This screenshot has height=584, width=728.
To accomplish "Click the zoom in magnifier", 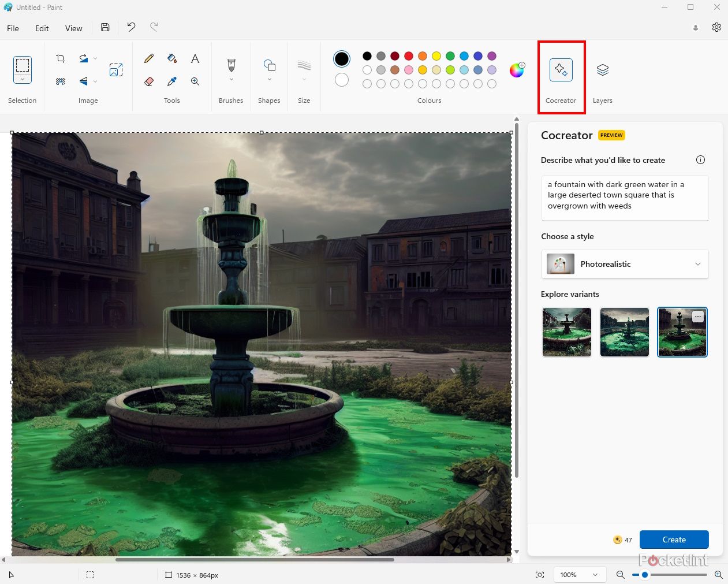I will (719, 575).
